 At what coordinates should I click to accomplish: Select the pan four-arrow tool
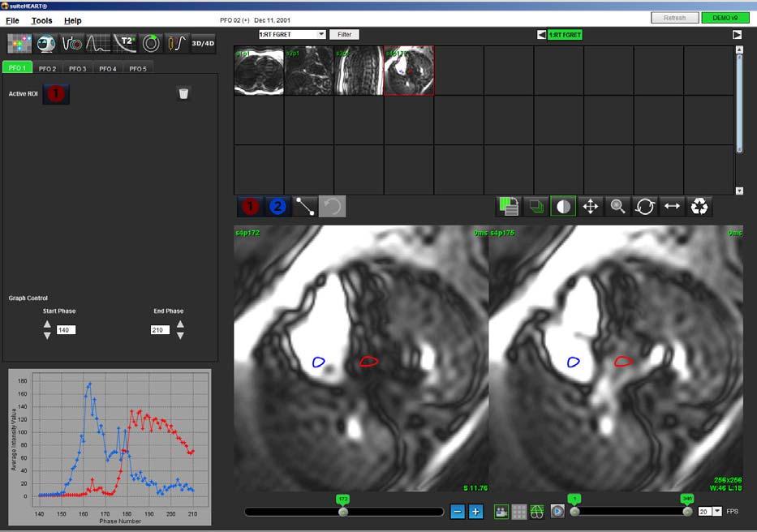click(x=591, y=207)
